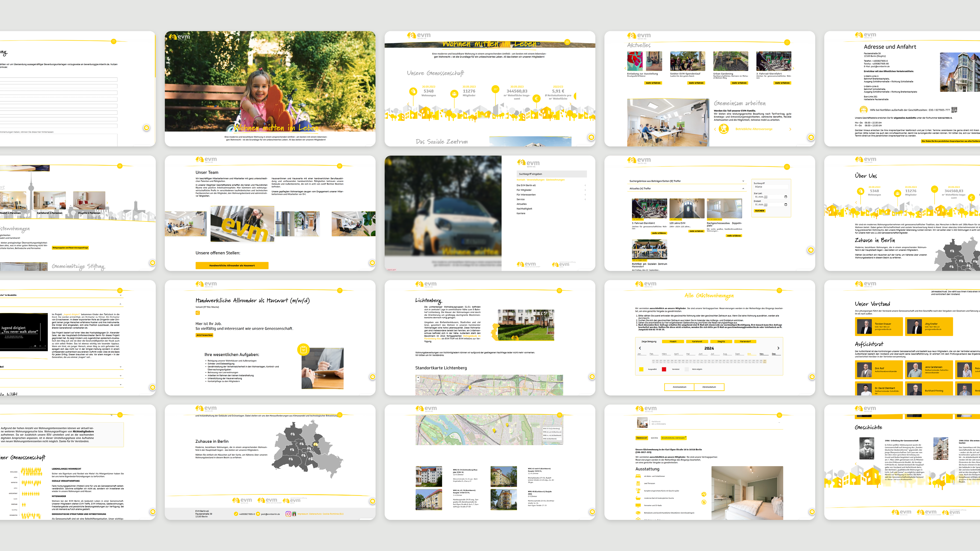Click mehr erfahren under Urban Gardening
This screenshot has width=980, height=551.
click(739, 83)
